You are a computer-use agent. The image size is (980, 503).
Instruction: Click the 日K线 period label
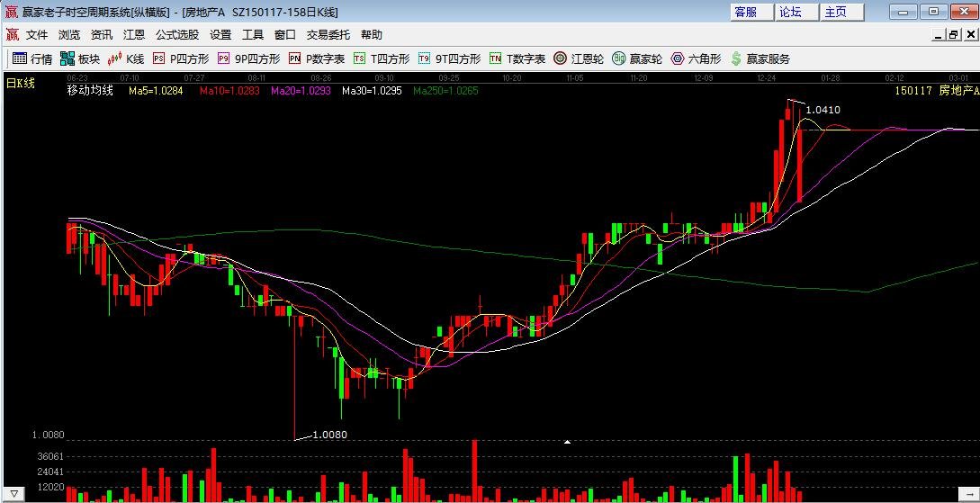coord(21,83)
